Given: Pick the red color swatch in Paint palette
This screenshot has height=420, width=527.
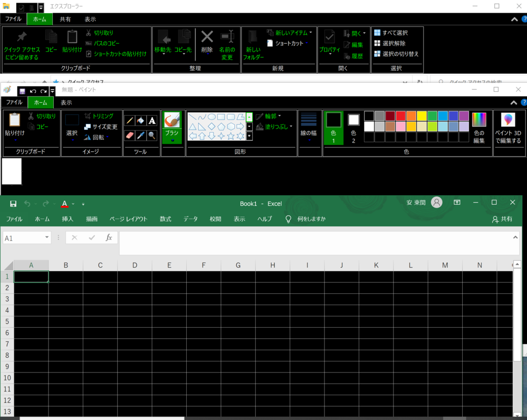Looking at the screenshot, I should tap(400, 116).
